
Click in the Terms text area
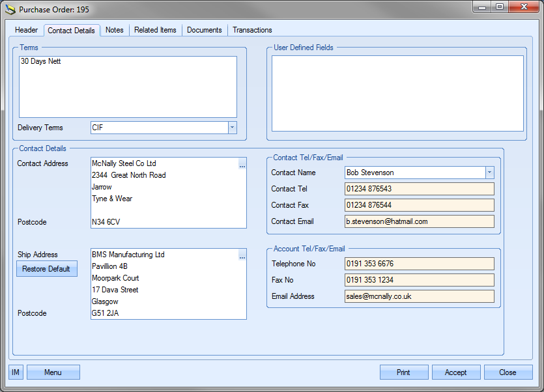tap(128, 87)
